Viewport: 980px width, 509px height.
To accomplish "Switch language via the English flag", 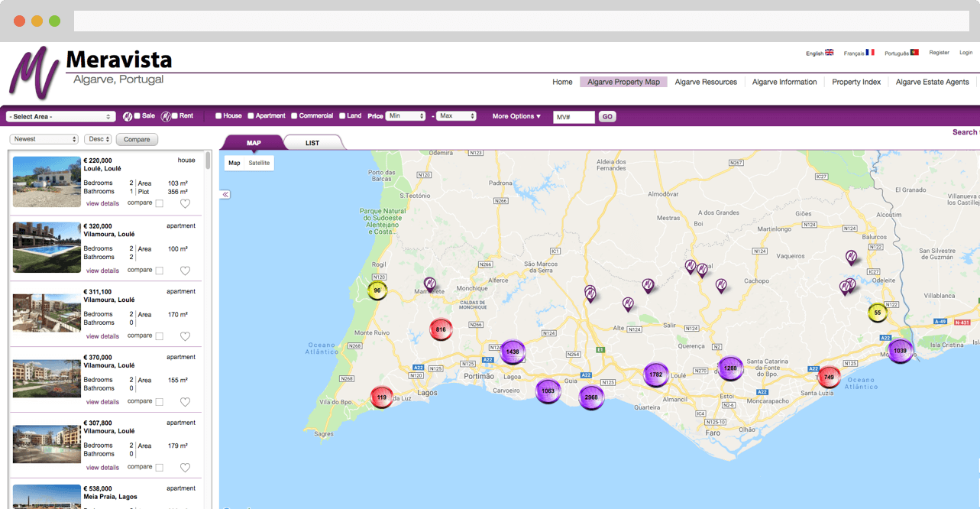I will (x=830, y=53).
